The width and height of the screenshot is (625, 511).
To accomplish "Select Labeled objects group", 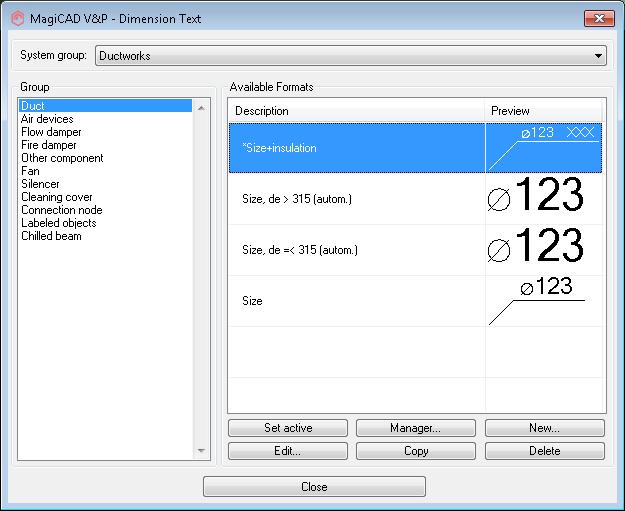I will point(59,223).
